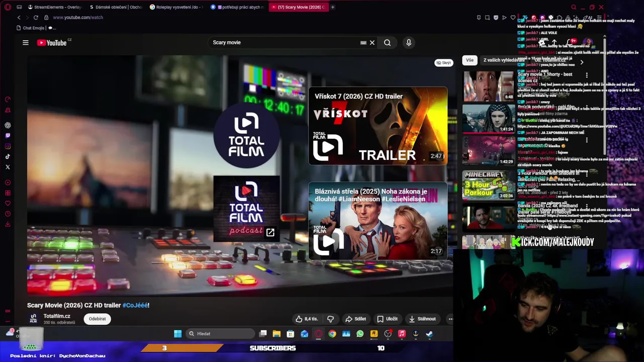Switch to the Roleplay vysvetlení Google tab
This screenshot has height=362, width=644.
click(x=177, y=7)
